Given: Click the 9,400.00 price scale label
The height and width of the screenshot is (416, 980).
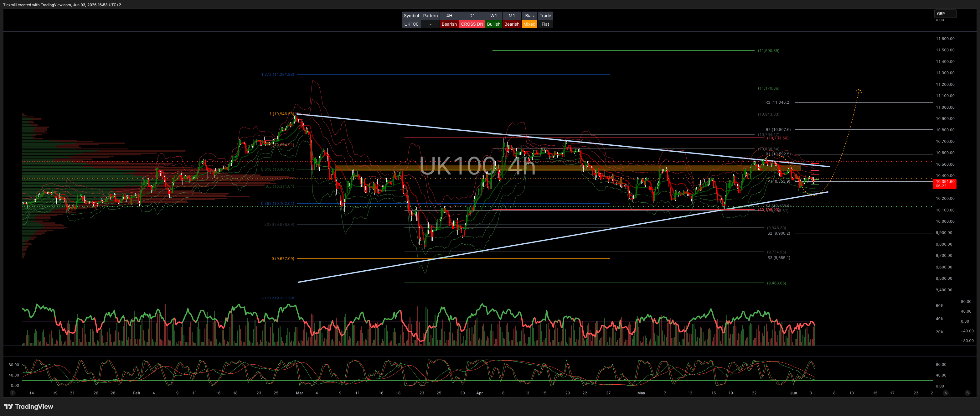Looking at the screenshot, I should (945, 290).
